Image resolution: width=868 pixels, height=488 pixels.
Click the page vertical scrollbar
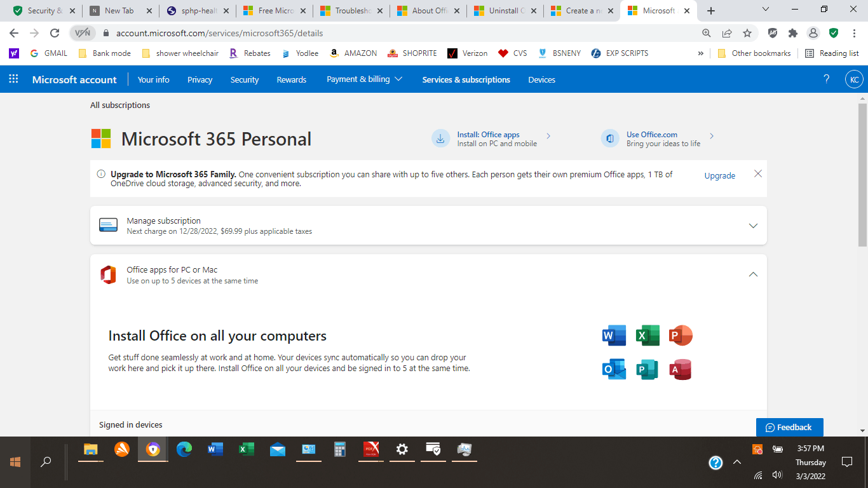click(862, 174)
